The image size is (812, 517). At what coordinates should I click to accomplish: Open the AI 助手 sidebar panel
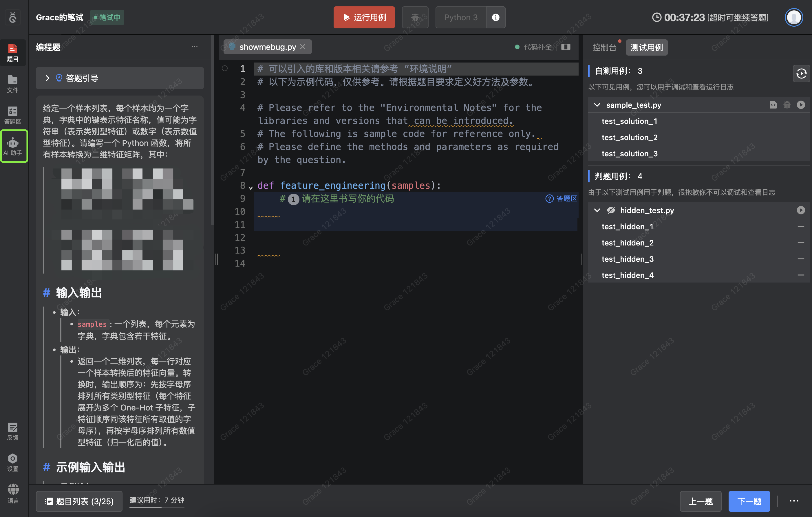click(13, 146)
